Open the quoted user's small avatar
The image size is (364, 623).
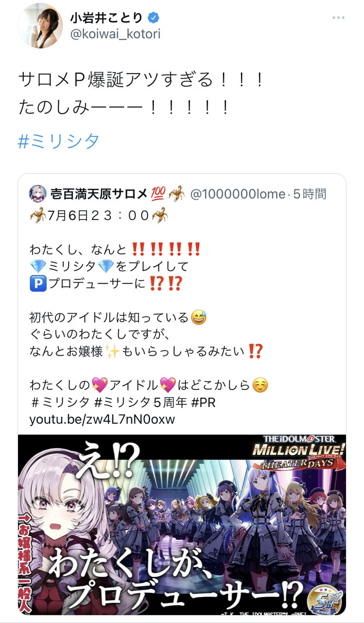[x=37, y=193]
